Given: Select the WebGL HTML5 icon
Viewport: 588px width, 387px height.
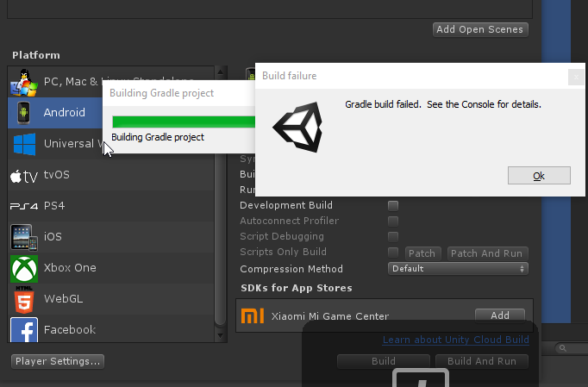Looking at the screenshot, I should (x=24, y=299).
